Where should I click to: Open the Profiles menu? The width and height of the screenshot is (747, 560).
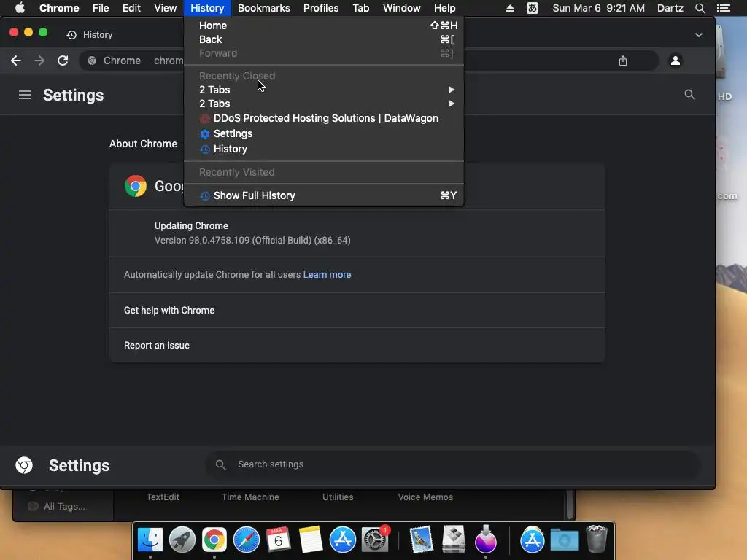[321, 8]
